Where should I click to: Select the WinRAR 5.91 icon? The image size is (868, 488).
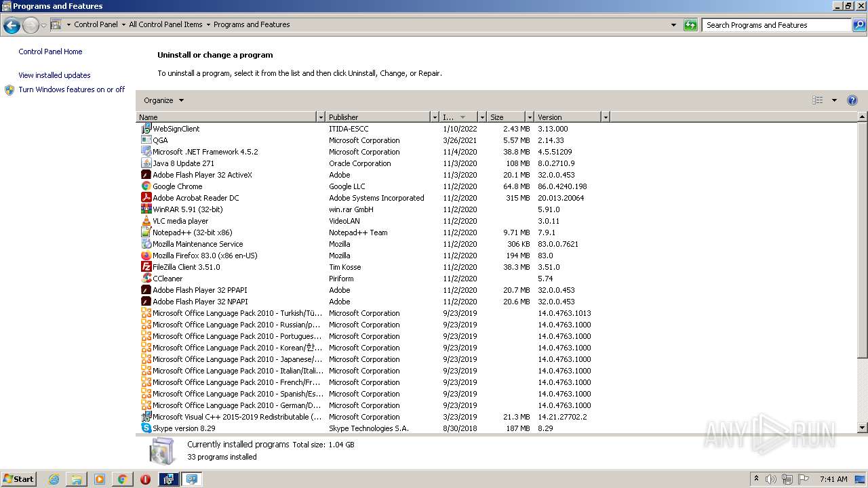146,209
